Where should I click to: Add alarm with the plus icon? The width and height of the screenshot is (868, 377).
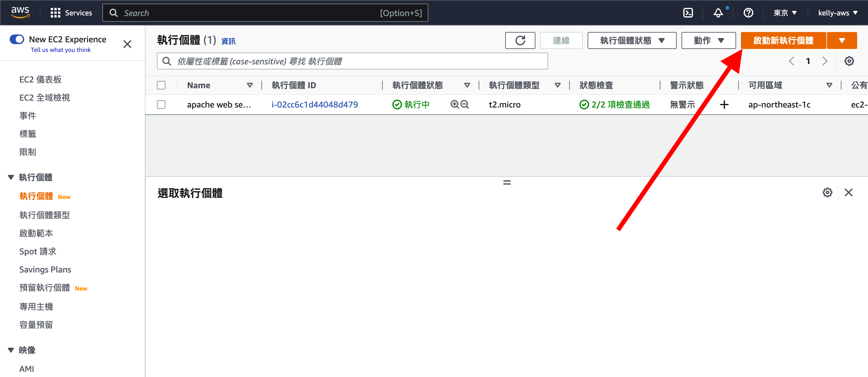tap(724, 105)
